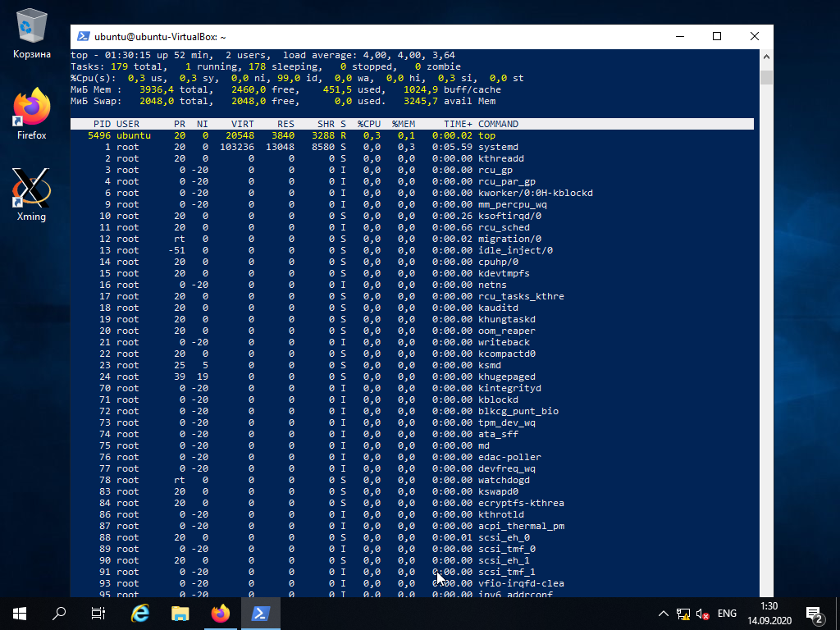Select the Xming desktop shortcut
840x630 pixels.
[32, 189]
